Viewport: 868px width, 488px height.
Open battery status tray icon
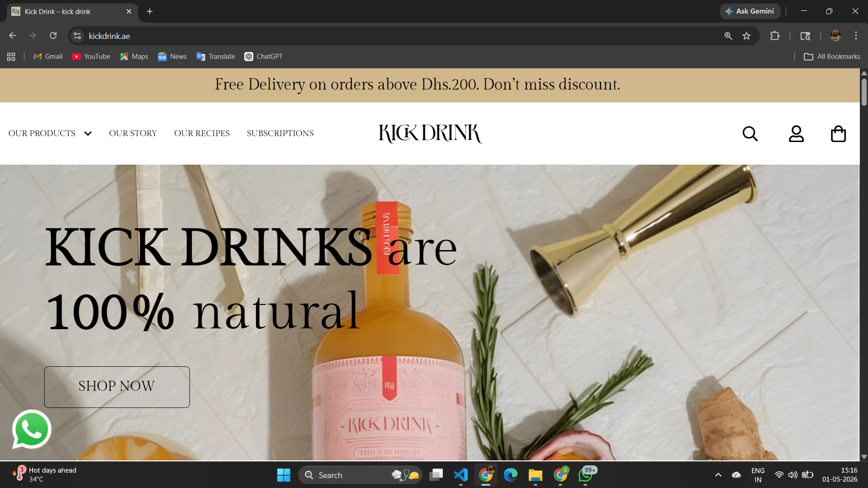coord(807,475)
